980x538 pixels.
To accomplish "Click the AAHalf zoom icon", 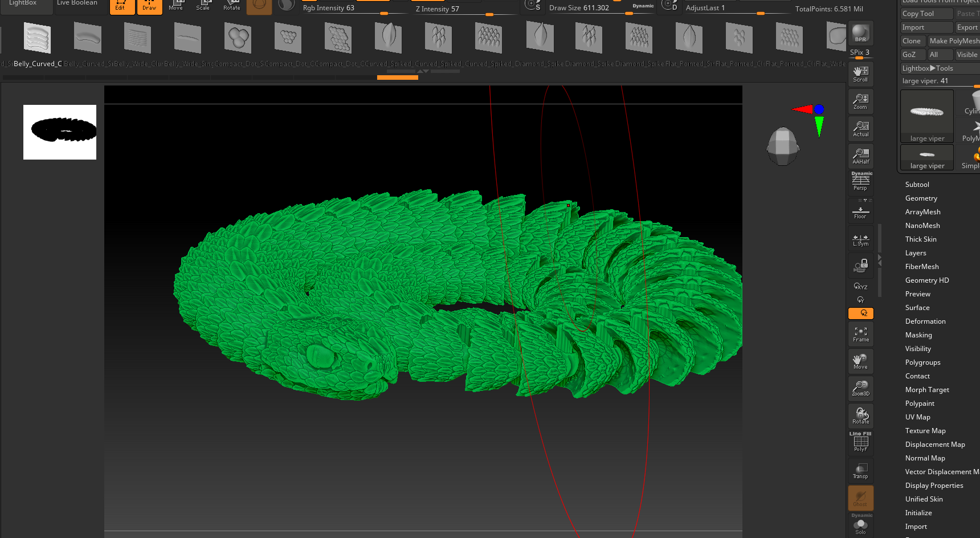I will [860, 156].
